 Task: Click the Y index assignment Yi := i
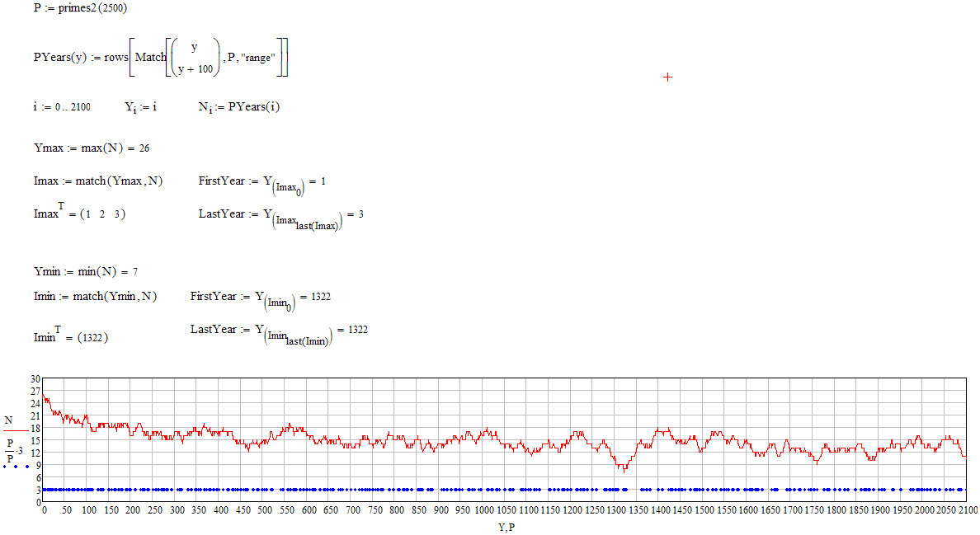click(x=140, y=107)
